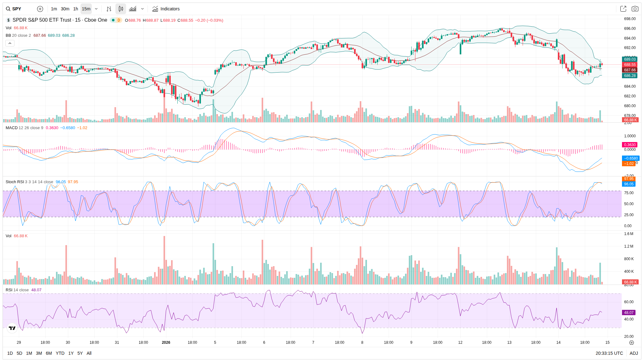
Task: Take a snapshot with camera icon
Action: pos(635,9)
